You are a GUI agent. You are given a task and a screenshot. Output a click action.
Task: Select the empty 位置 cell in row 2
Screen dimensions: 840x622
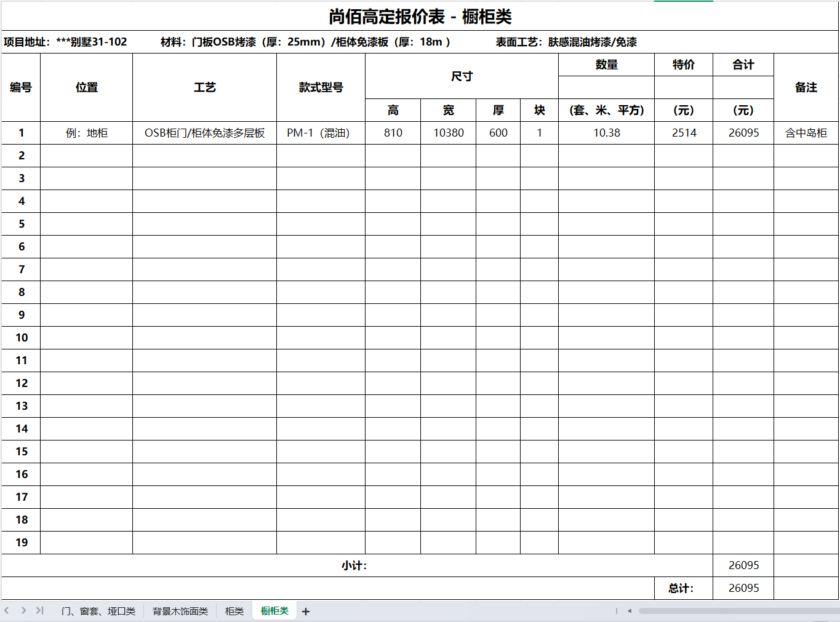tap(86, 156)
